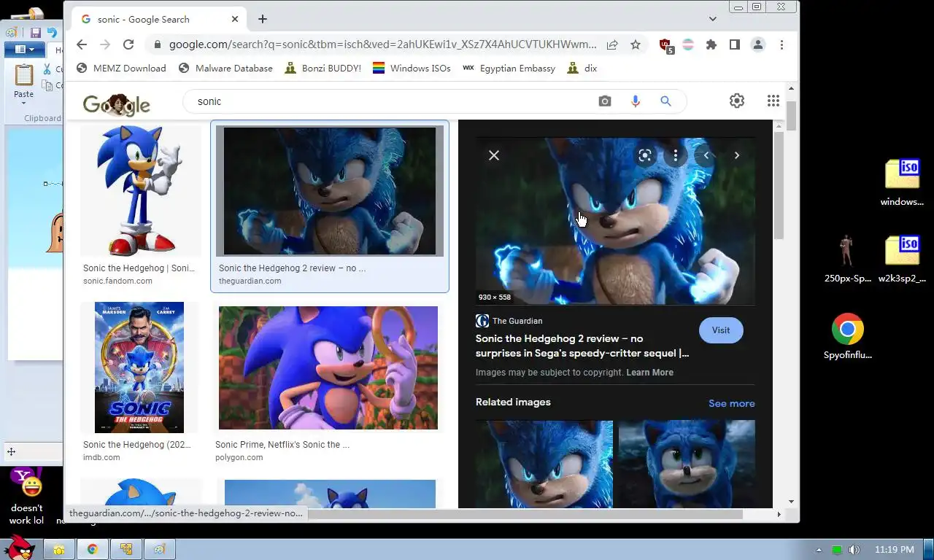Image resolution: width=934 pixels, height=560 pixels.
Task: Click vertical page scrollbar thumb
Action: [x=791, y=116]
